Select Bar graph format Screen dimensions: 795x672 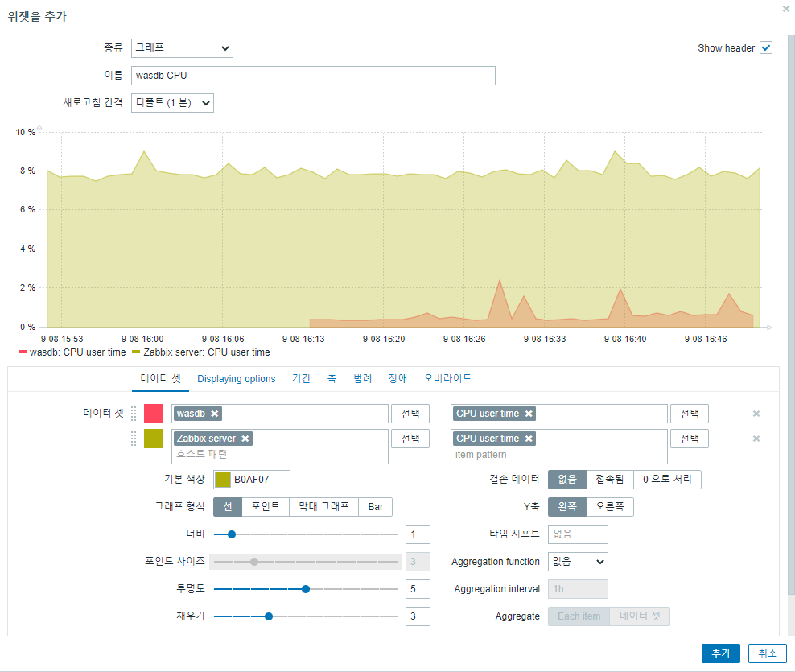[376, 507]
